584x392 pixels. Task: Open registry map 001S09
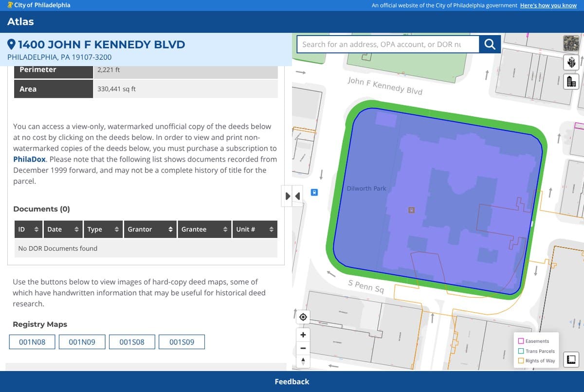[182, 342]
